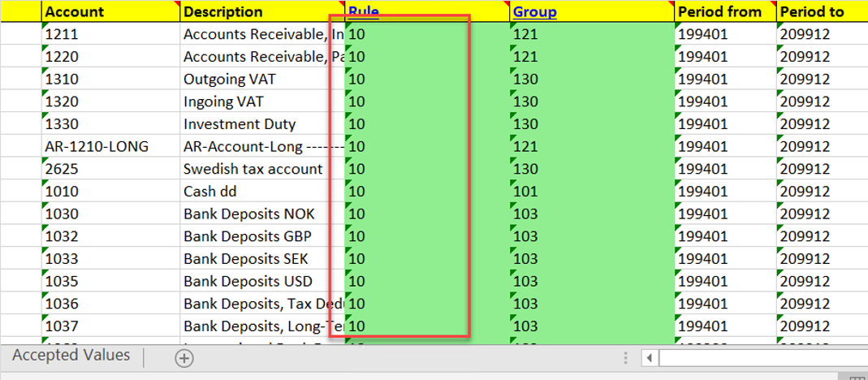868x380 pixels.
Task: Select account cell 1037
Action: click(110, 326)
